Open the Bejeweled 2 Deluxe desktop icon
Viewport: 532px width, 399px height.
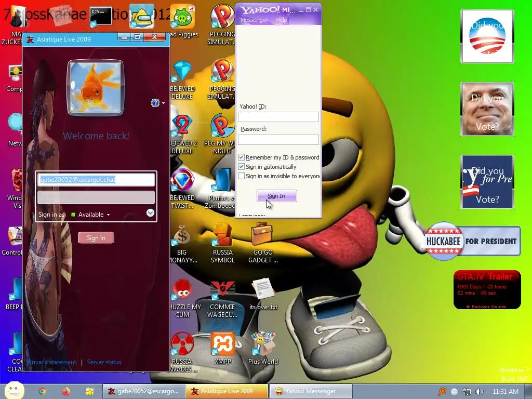pos(182,134)
